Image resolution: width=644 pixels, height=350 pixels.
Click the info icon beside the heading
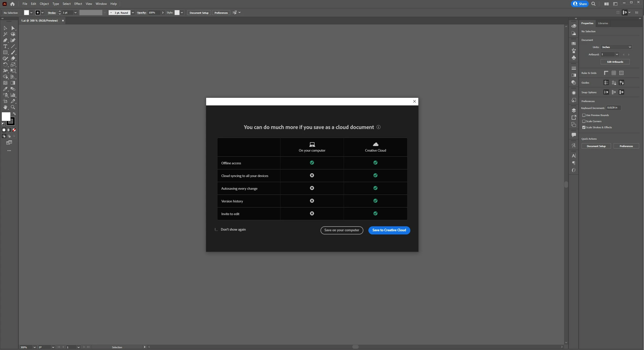click(378, 127)
